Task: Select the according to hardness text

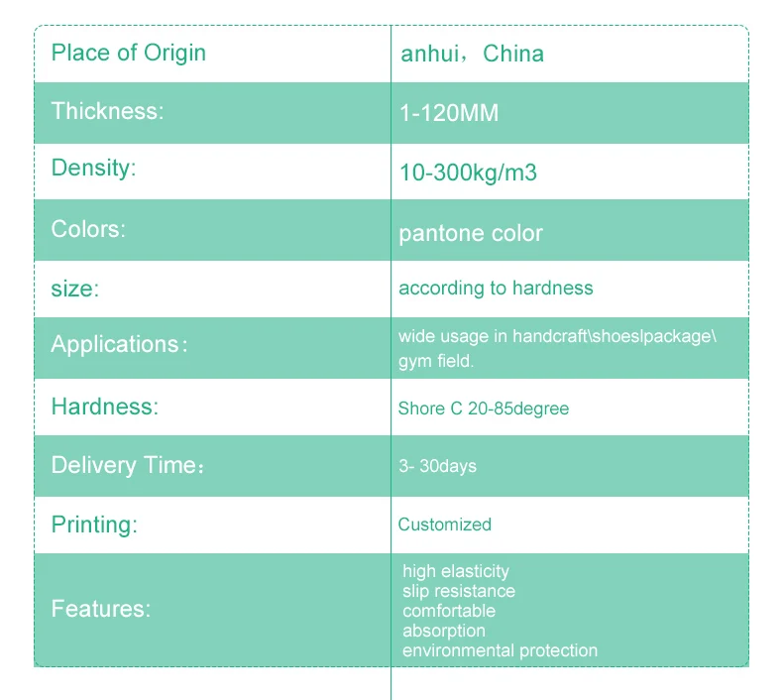Action: pyautogui.click(x=496, y=289)
